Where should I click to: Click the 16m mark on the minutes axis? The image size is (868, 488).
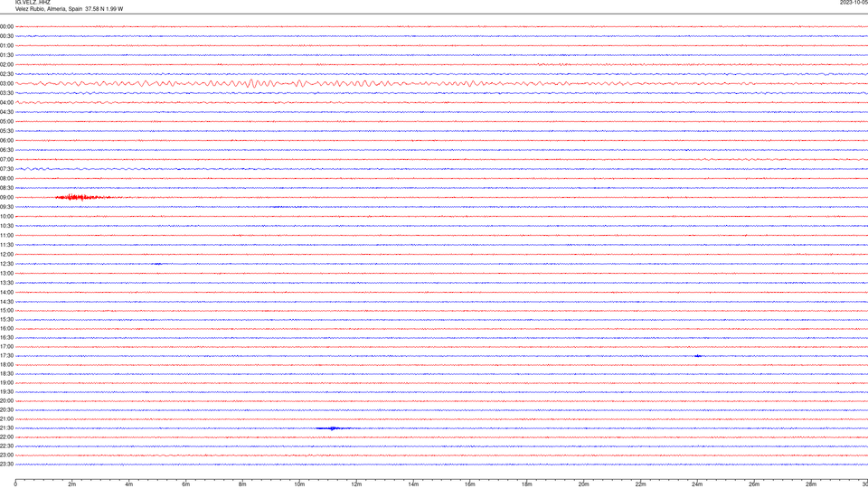click(x=470, y=484)
